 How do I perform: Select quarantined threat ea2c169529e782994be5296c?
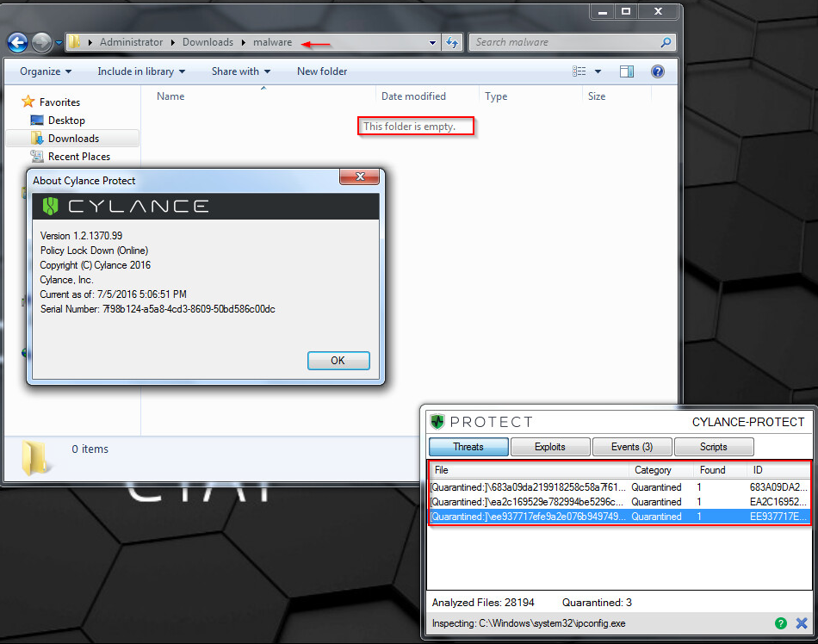click(619, 502)
